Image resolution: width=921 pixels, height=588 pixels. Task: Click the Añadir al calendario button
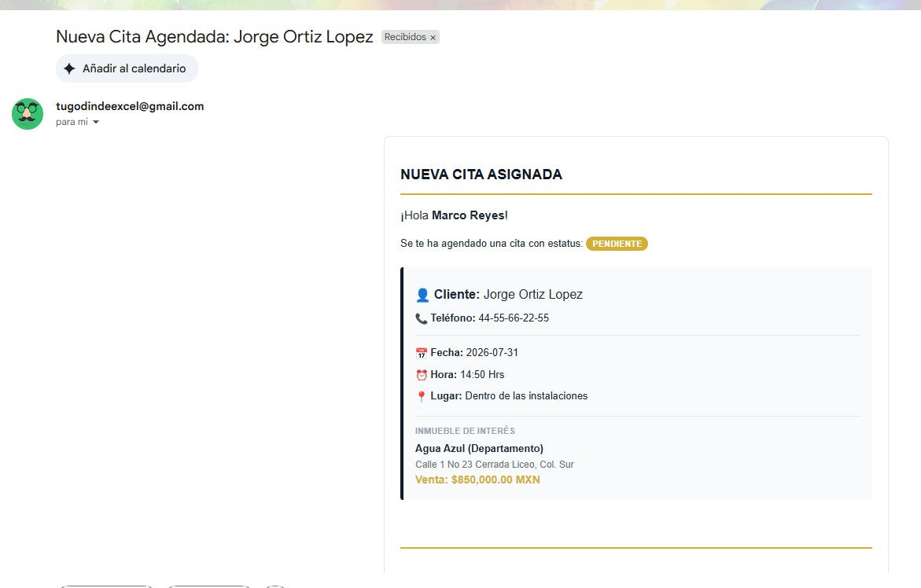[x=127, y=68]
